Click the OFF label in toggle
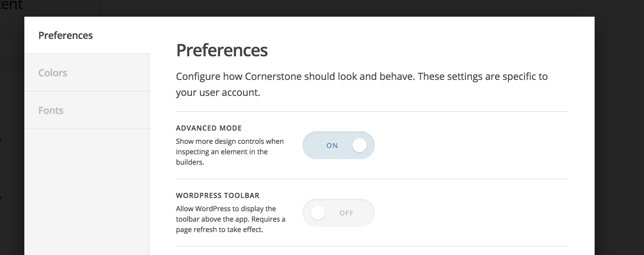The image size is (644, 255). 346,213
